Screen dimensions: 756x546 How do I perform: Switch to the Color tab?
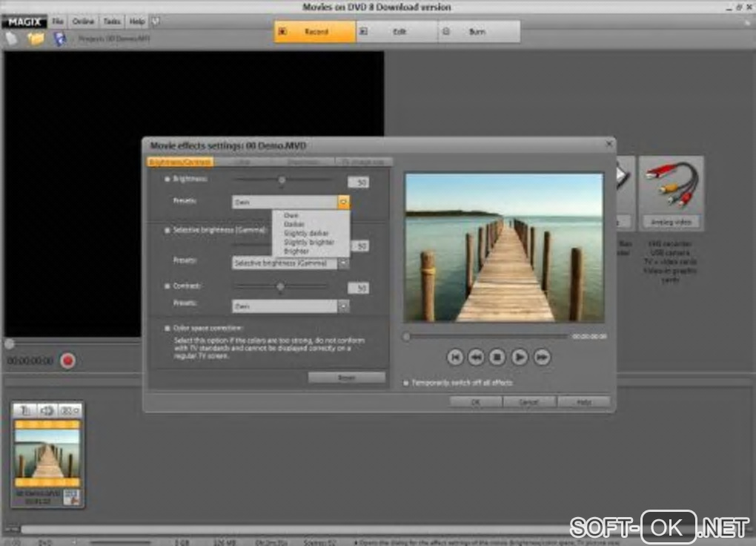[x=243, y=162]
